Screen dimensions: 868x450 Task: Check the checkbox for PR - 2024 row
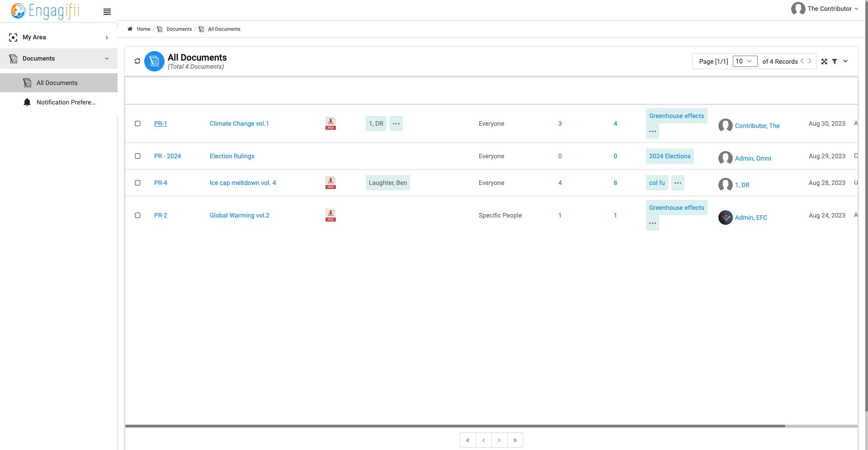137,156
